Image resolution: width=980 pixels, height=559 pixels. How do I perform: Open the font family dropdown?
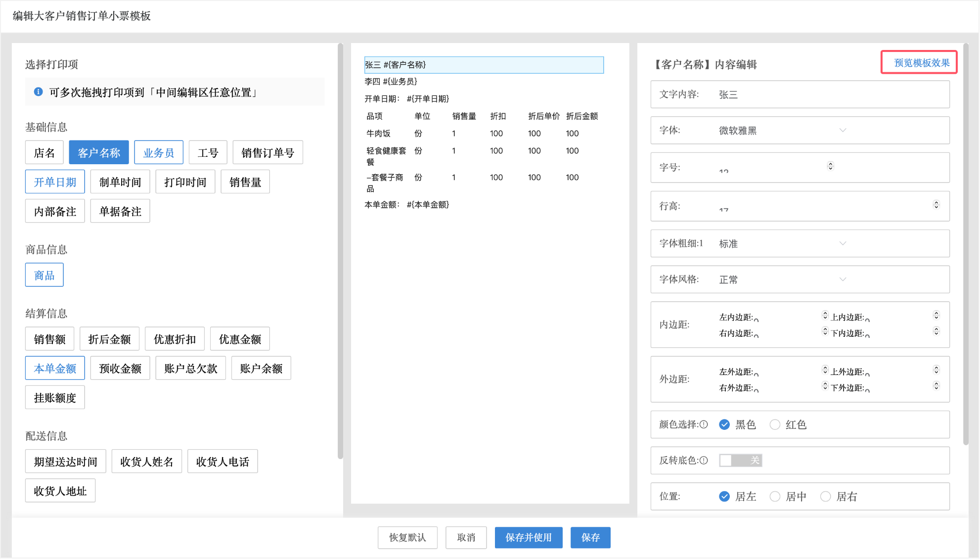(x=782, y=131)
